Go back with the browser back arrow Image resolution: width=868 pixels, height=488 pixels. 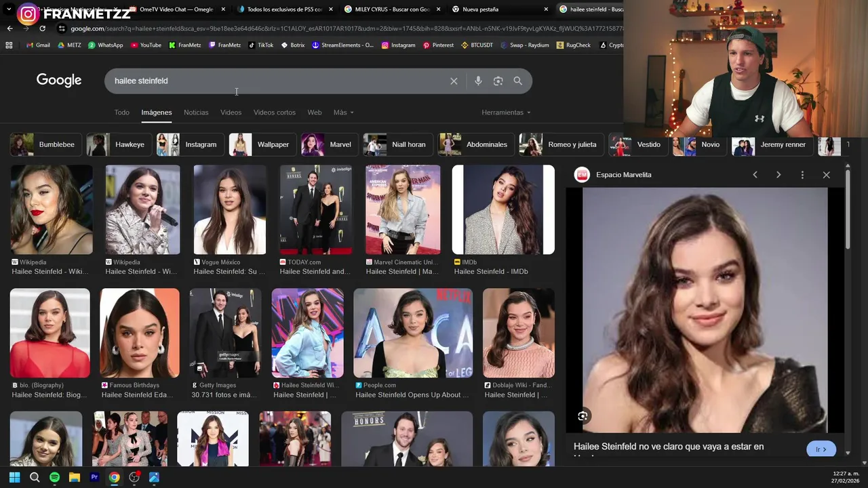pyautogui.click(x=9, y=28)
